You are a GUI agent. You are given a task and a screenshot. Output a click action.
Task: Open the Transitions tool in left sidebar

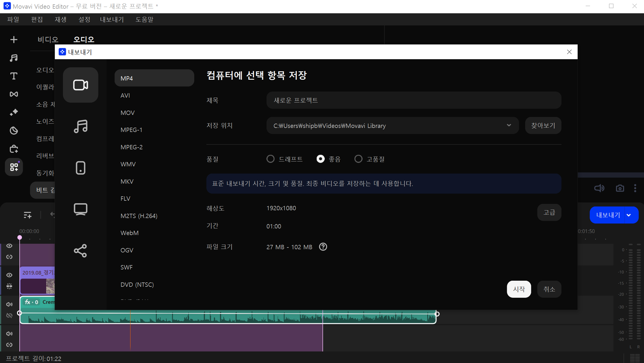pyautogui.click(x=14, y=94)
